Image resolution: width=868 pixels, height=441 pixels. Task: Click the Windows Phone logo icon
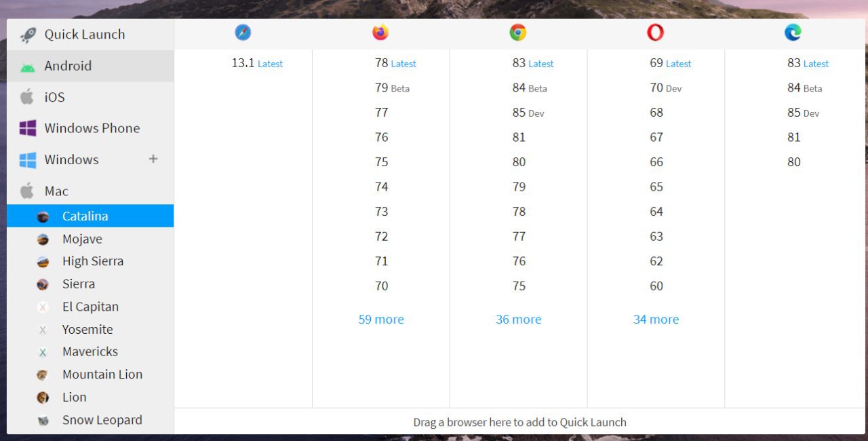(28, 128)
